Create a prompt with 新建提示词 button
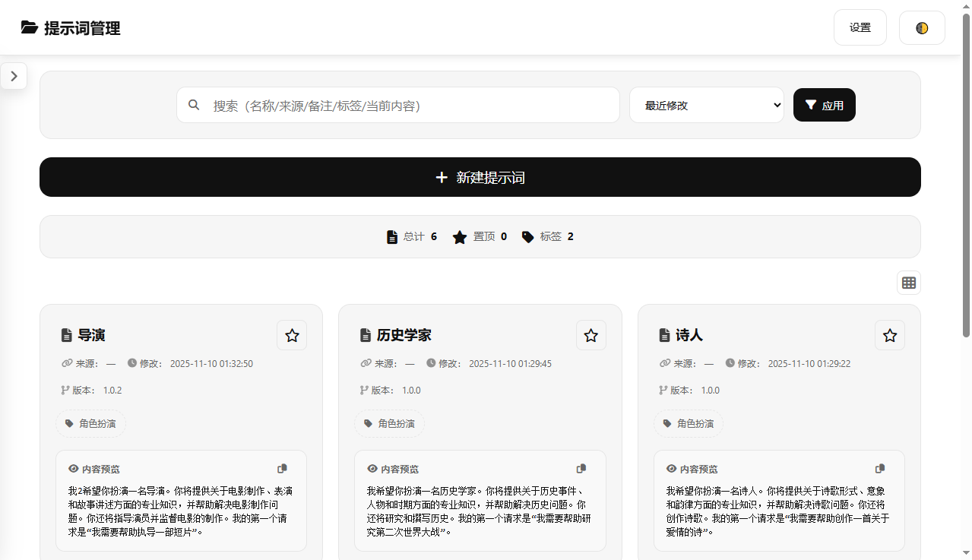Screen dimensions: 972x560 tap(480, 177)
